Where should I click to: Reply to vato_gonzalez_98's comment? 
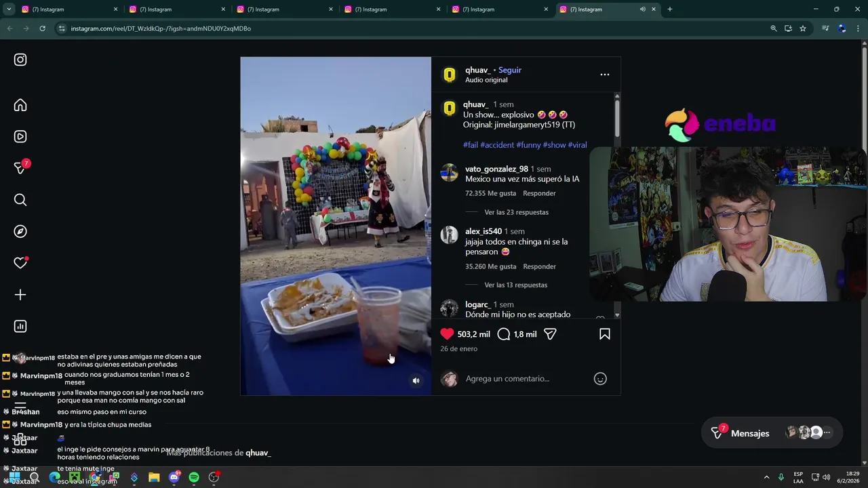pyautogui.click(x=539, y=193)
